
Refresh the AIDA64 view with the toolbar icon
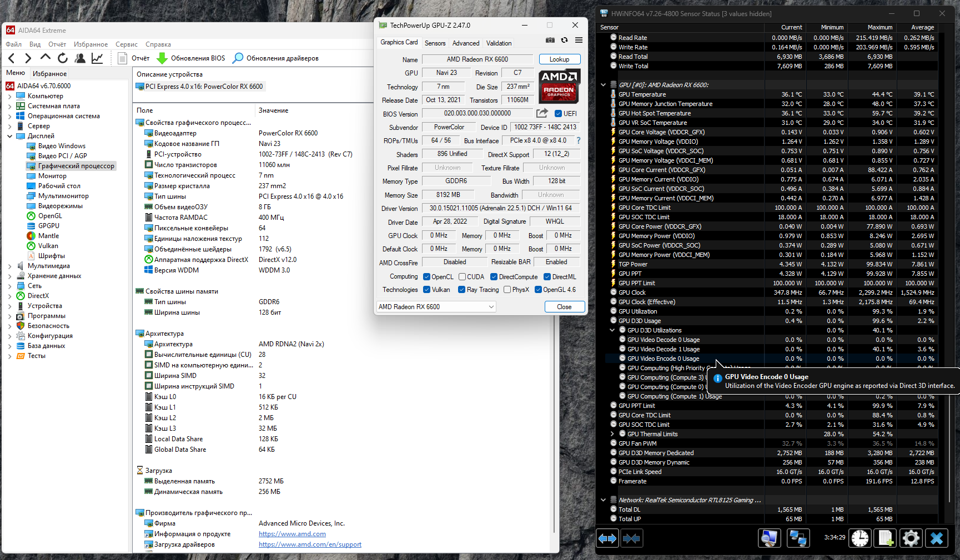[63, 58]
